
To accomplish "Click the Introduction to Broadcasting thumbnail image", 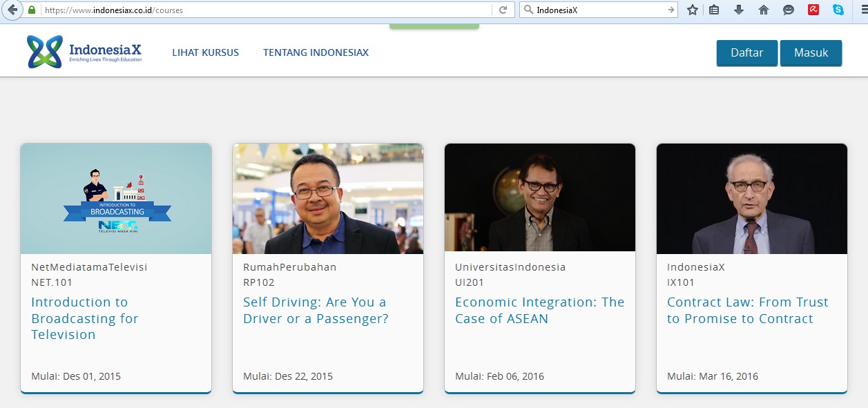I will (116, 199).
